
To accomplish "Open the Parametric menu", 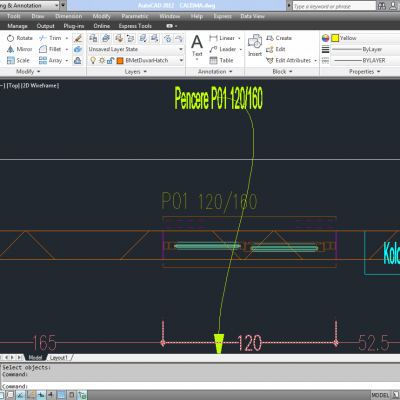I will click(x=135, y=16).
